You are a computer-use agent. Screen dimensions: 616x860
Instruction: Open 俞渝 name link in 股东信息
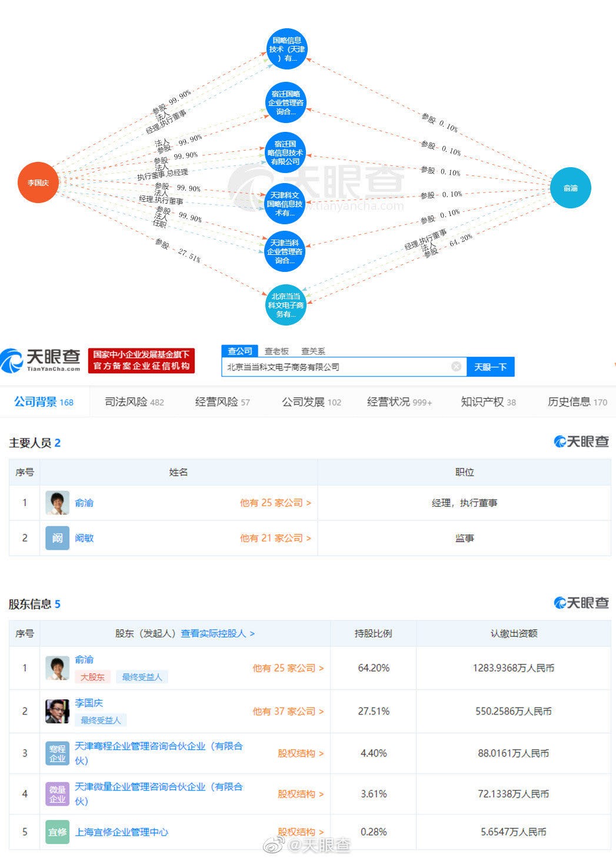click(84, 659)
